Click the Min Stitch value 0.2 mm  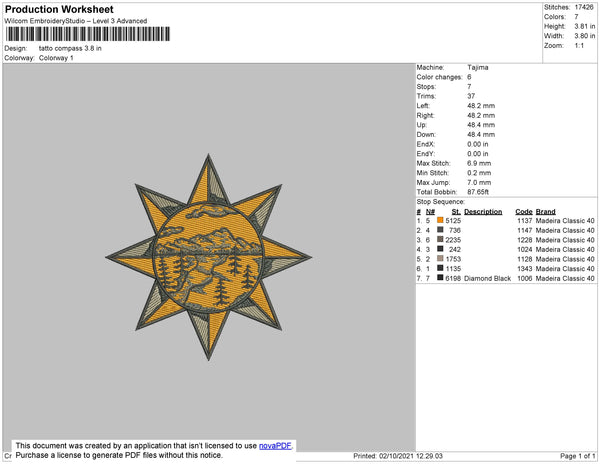click(x=479, y=173)
